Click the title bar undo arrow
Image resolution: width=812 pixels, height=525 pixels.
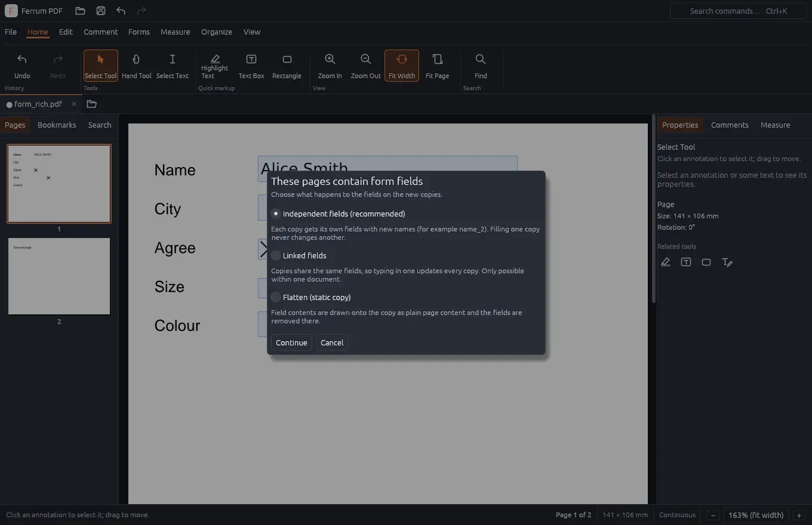121,11
